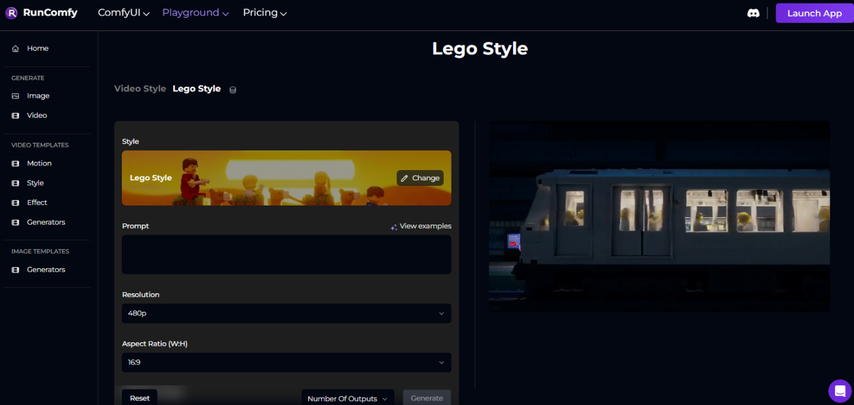854x405 pixels.
Task: Click the Launch App button
Action: [x=814, y=14]
